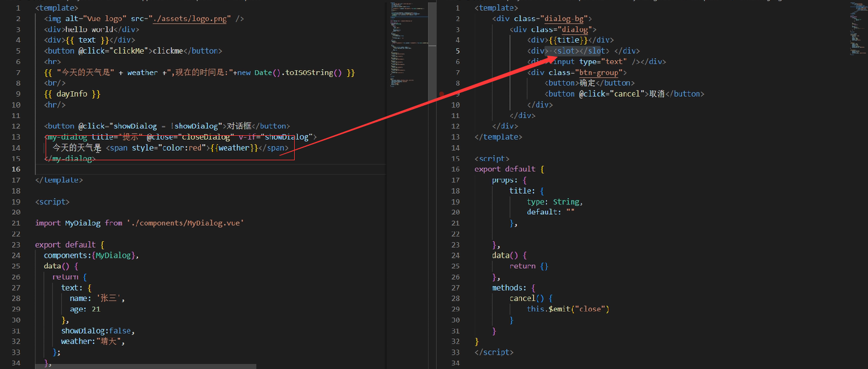Viewport: 868px width, 369px height.
Task: Click the {{ dayInfo }} expression
Action: (x=72, y=94)
